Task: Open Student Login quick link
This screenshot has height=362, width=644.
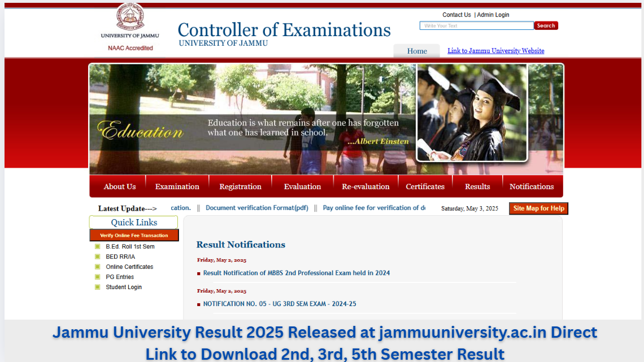Action: 124,287
